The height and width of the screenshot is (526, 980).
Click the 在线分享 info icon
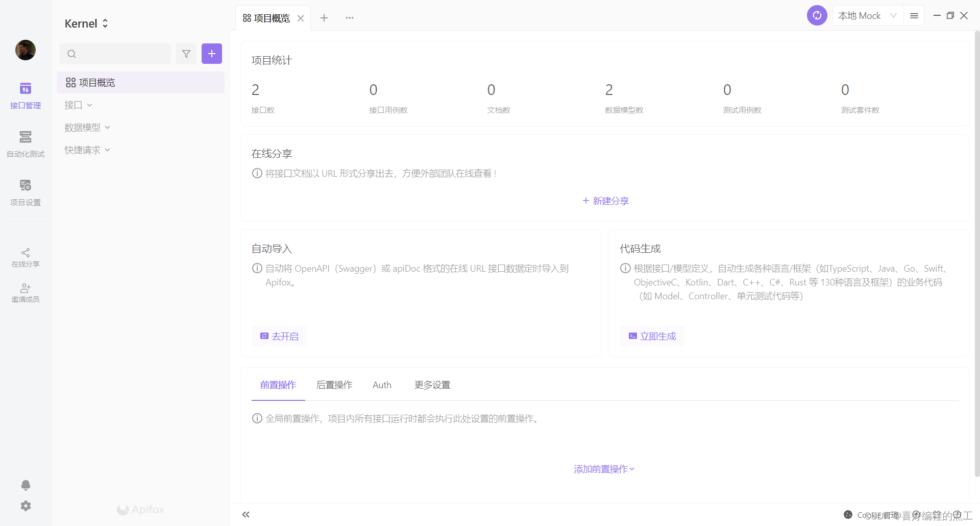(x=257, y=173)
